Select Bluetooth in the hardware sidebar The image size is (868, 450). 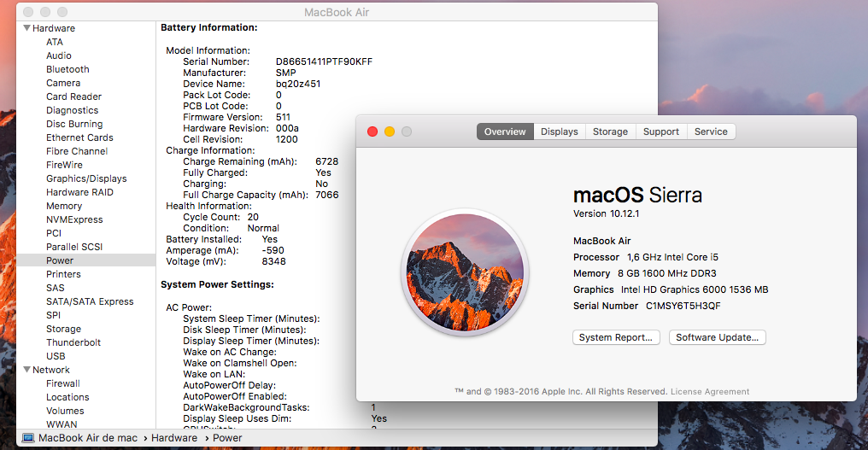coord(67,69)
